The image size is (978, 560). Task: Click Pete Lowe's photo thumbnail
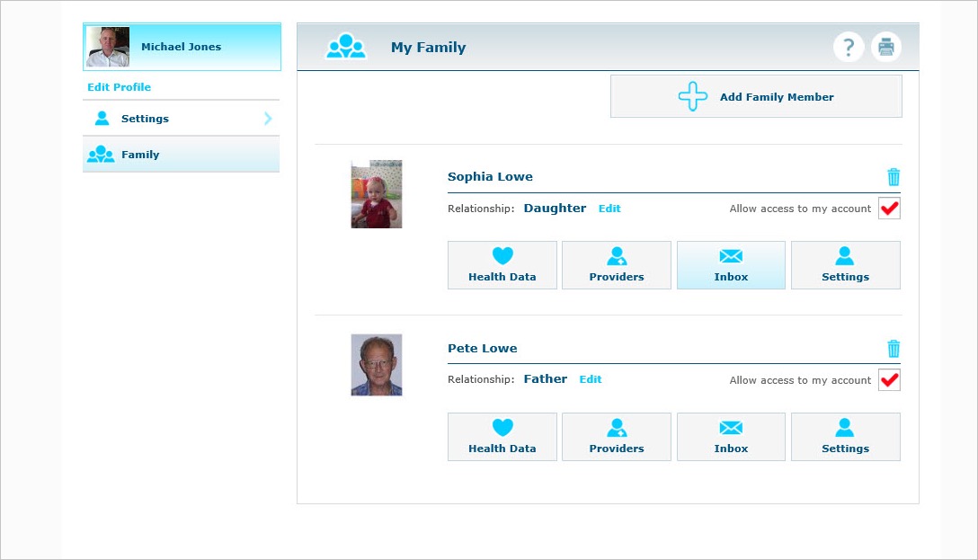pyautogui.click(x=376, y=365)
